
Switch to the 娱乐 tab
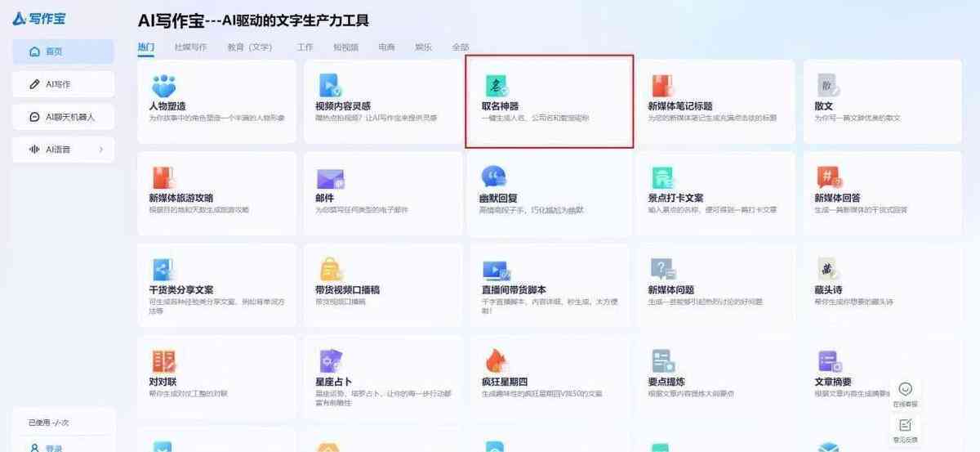click(x=423, y=47)
